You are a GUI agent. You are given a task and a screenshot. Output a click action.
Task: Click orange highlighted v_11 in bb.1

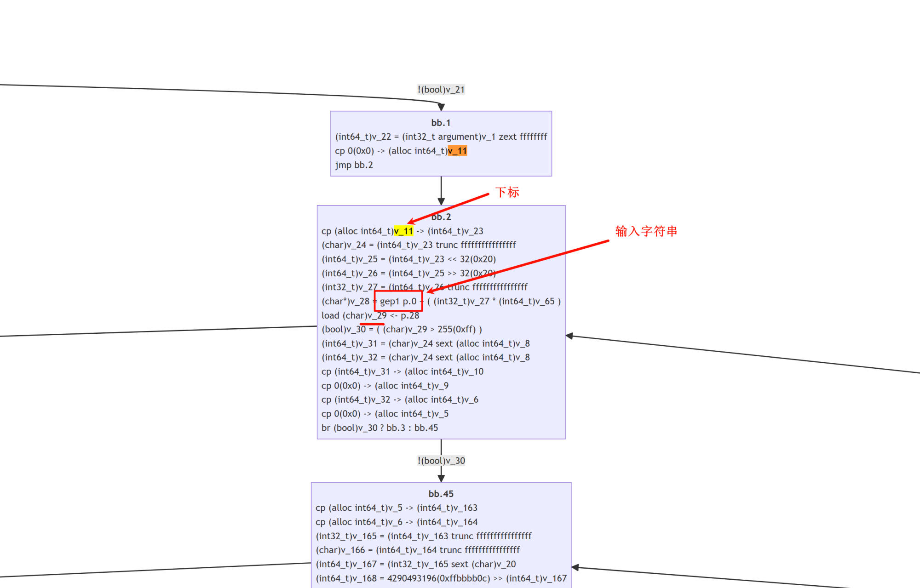tap(457, 151)
